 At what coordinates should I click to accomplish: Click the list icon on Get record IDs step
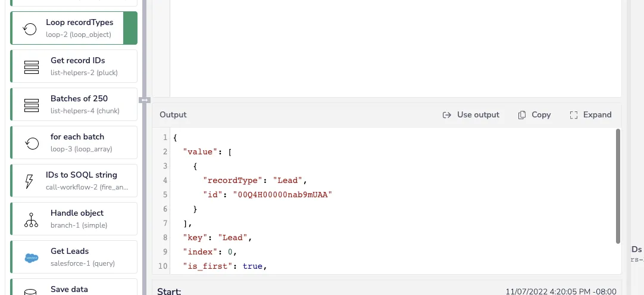click(32, 67)
